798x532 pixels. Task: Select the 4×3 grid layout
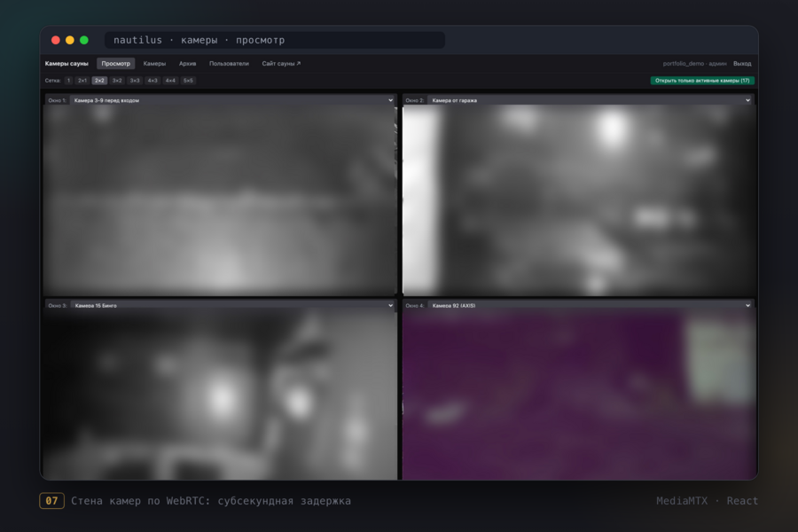153,81
